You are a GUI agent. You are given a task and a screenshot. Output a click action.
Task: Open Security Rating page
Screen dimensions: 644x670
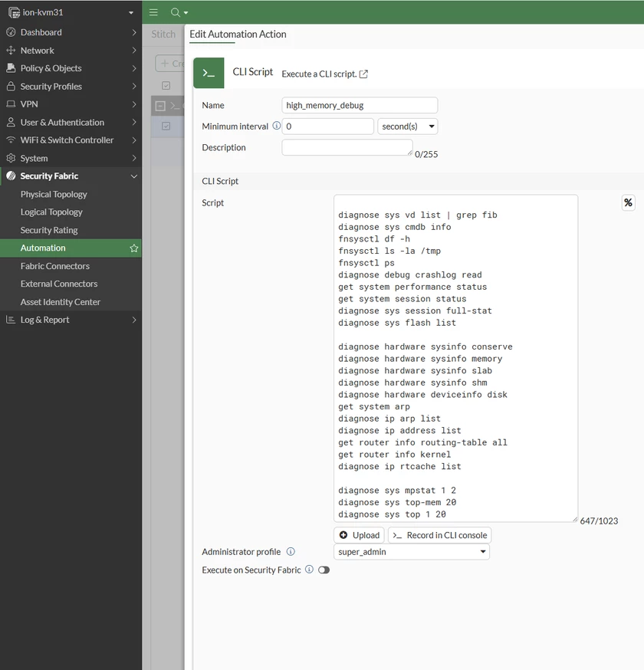pyautogui.click(x=49, y=230)
